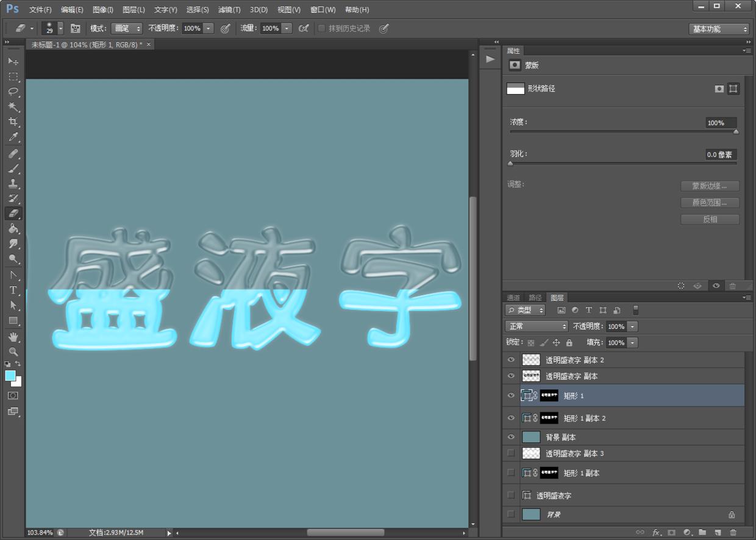Select the Crop tool
The width and height of the screenshot is (756, 540).
13,122
